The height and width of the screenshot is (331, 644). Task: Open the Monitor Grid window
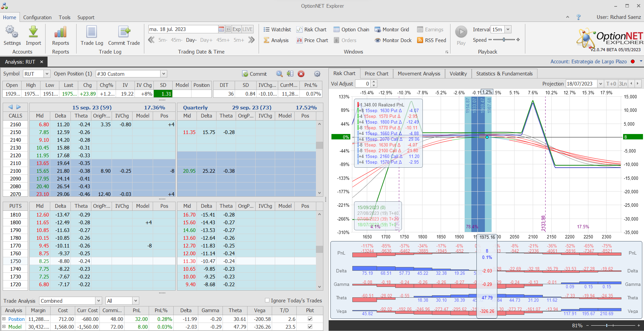coord(391,30)
